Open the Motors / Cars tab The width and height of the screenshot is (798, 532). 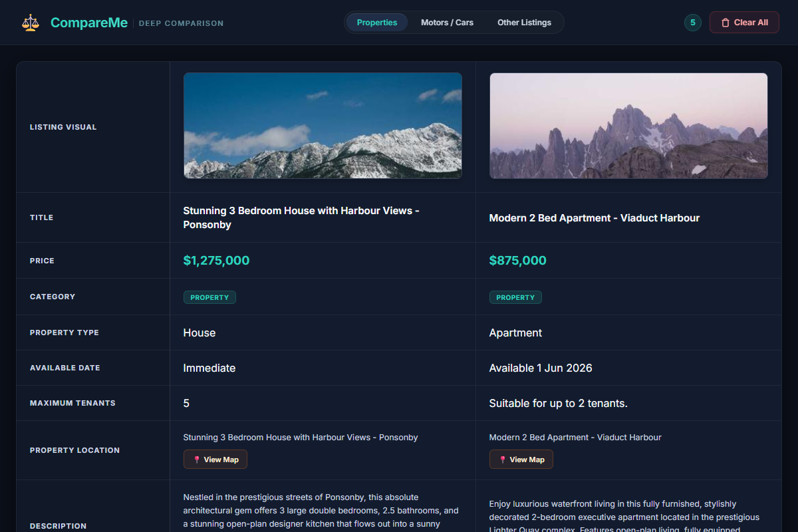click(447, 23)
